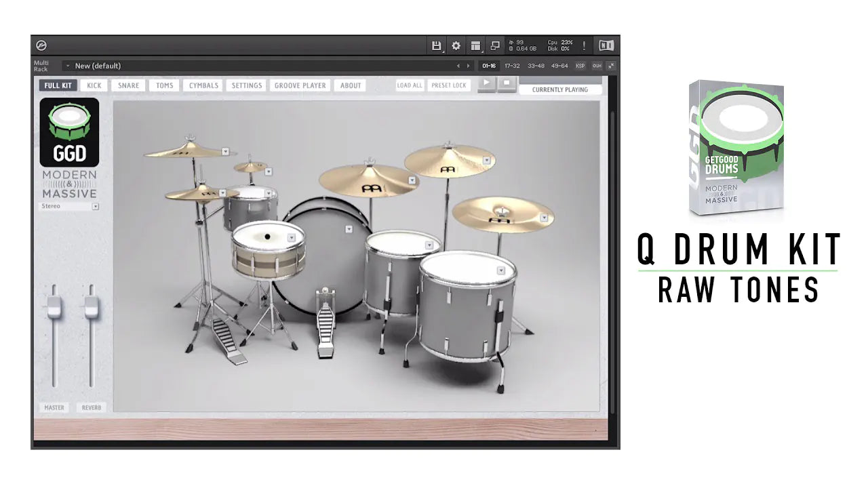This screenshot has width=868, height=488.
Task: Click the Native Instruments logo icon
Action: (x=606, y=46)
